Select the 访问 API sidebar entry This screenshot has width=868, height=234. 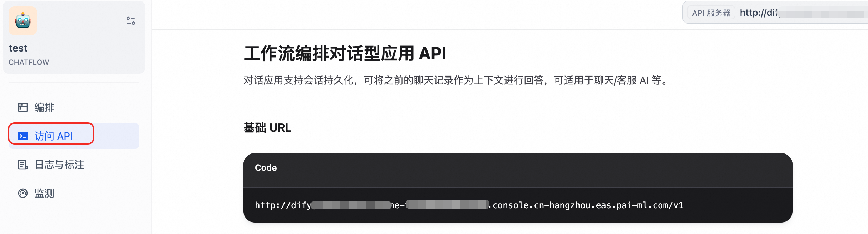pos(74,136)
